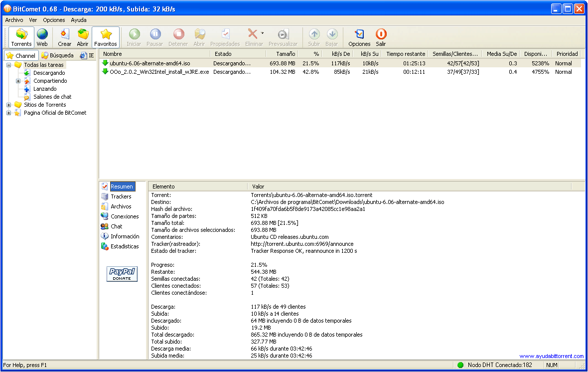The image size is (588, 372).
Task: Click the grayed Abrir download folder icon
Action: tap(199, 34)
